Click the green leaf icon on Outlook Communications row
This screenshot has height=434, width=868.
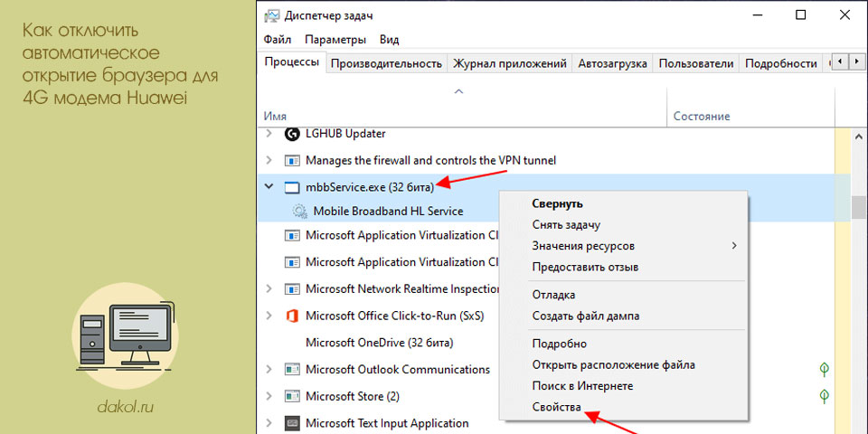pos(825,369)
